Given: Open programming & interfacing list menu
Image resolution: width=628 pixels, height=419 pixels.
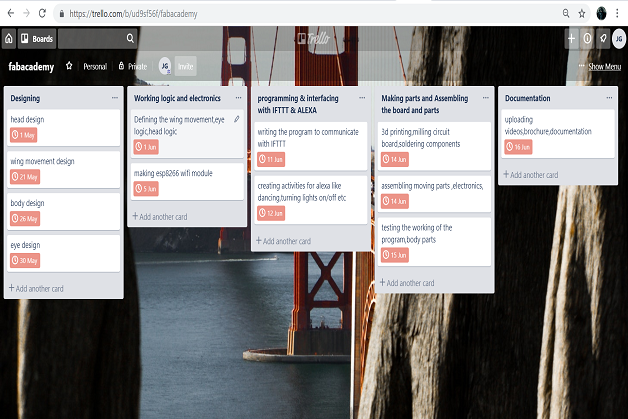Looking at the screenshot, I should click(x=362, y=98).
